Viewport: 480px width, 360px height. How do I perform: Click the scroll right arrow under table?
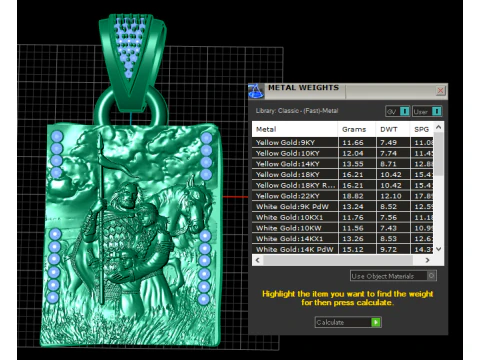click(428, 260)
